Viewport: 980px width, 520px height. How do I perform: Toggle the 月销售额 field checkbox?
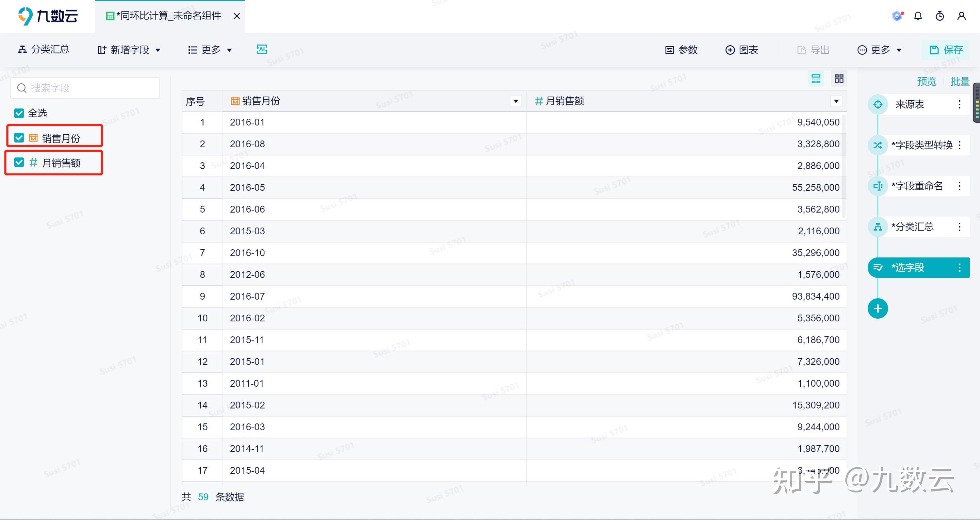[x=19, y=163]
